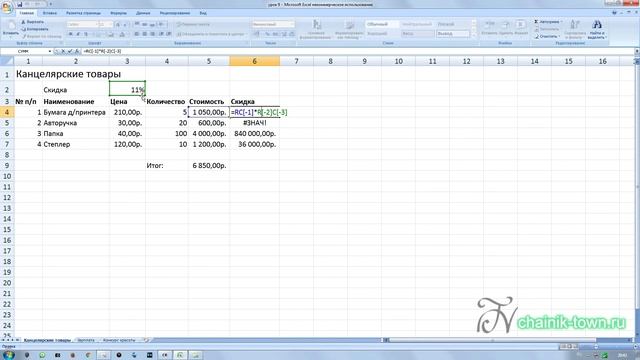Align text left in the alignment group
The width and height of the screenshot is (640, 360).
click(x=137, y=34)
